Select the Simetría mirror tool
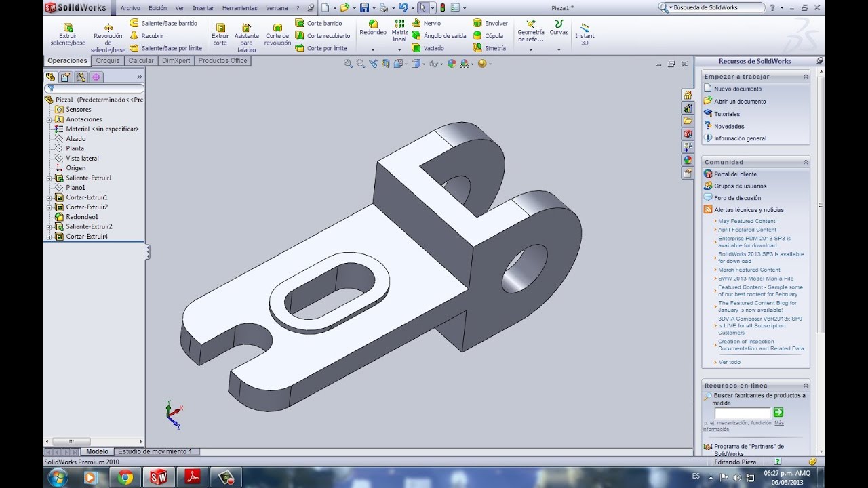The height and width of the screenshot is (488, 868). [490, 48]
